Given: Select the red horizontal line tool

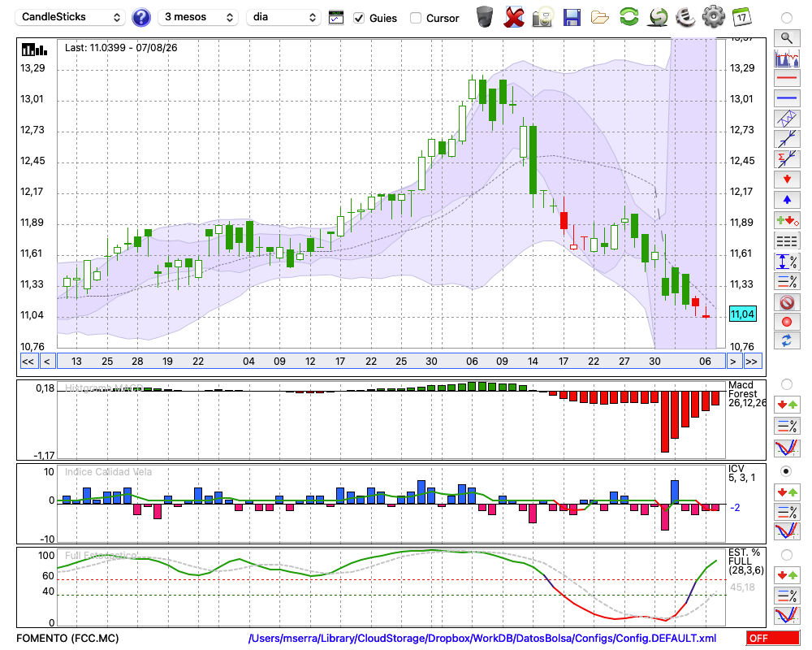Looking at the screenshot, I should pos(787,78).
